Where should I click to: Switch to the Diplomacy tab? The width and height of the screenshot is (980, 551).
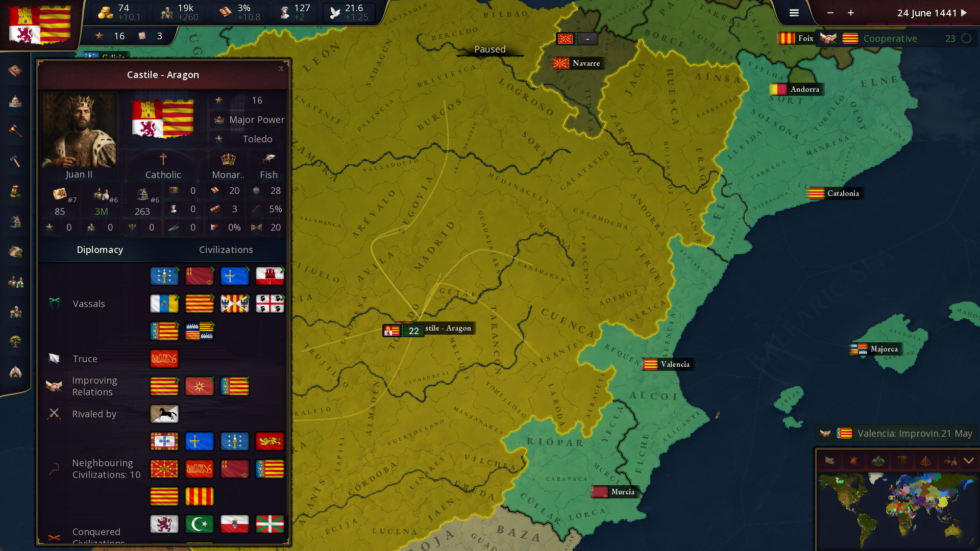pyautogui.click(x=100, y=249)
